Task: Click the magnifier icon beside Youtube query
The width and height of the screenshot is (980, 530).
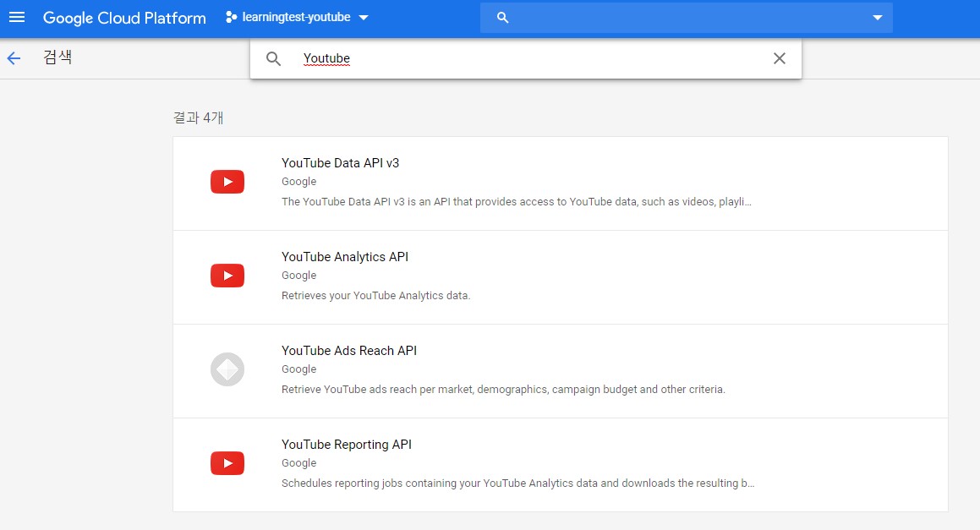Action: pos(273,59)
